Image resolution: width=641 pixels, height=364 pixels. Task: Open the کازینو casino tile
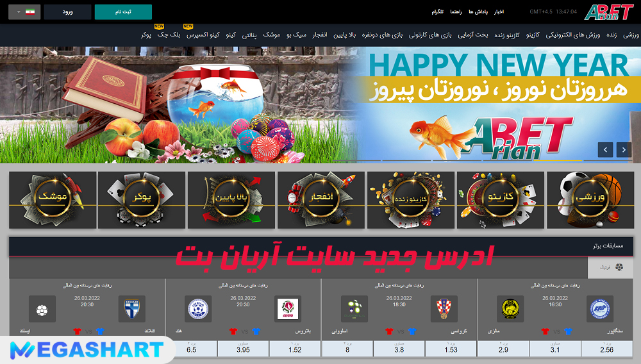click(501, 200)
